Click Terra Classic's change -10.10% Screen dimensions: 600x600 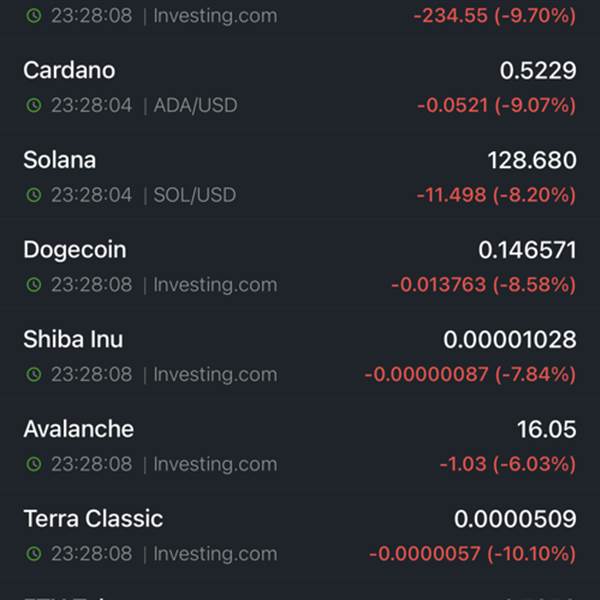532,554
